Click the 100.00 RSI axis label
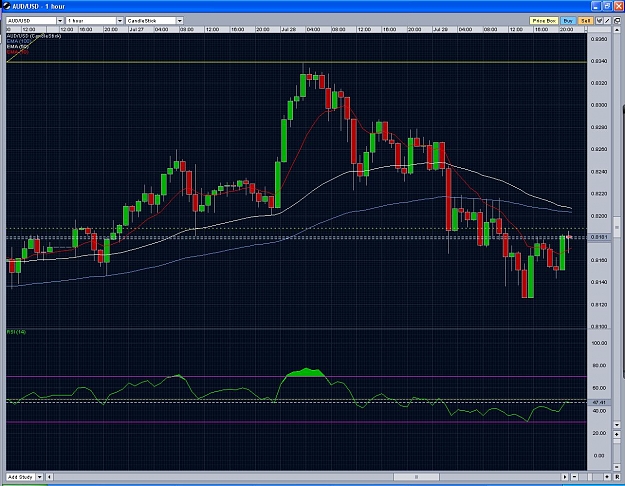Image resolution: width=625 pixels, height=486 pixels. point(599,343)
